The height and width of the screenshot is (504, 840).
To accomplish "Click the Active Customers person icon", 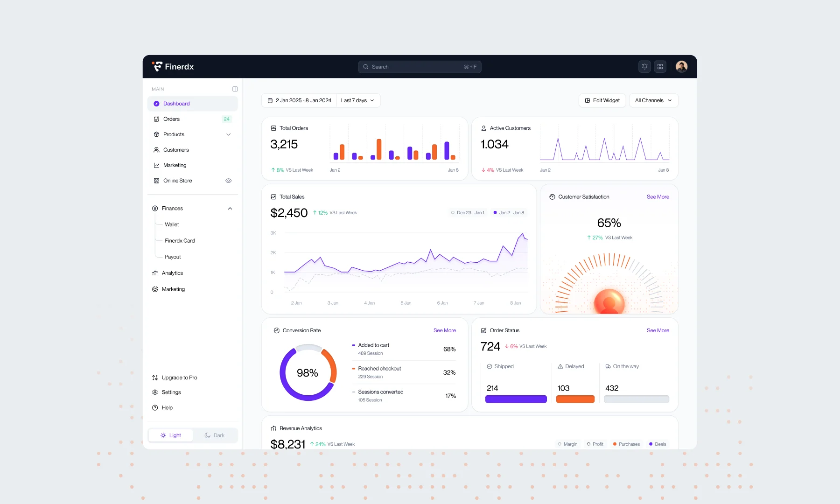I will pos(483,128).
